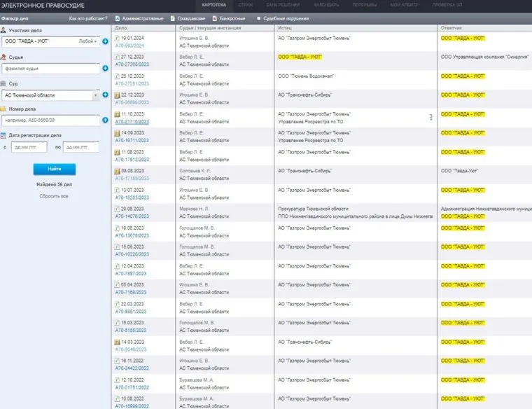532x409 pixels.
Task: Add another judge with the plus icon
Action: pyautogui.click(x=105, y=68)
